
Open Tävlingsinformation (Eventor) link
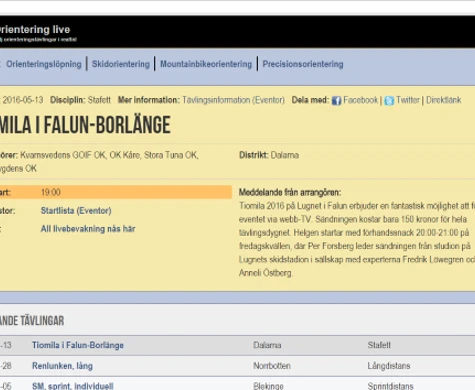(x=233, y=100)
